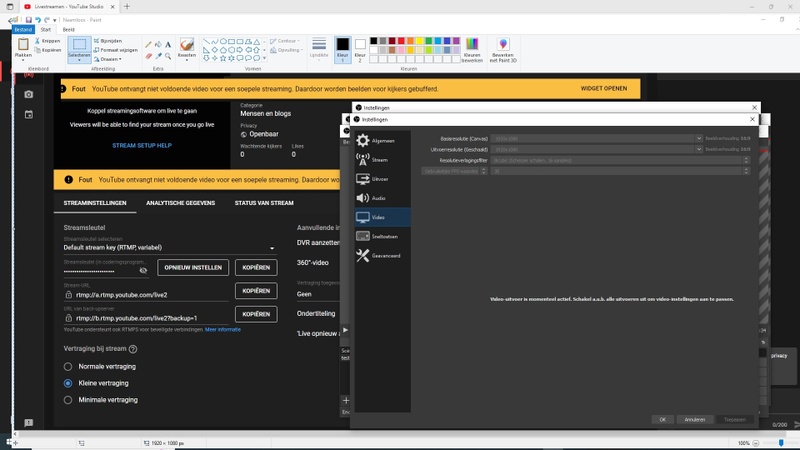
Task: Click the Stream setup help link
Action: coord(142,145)
